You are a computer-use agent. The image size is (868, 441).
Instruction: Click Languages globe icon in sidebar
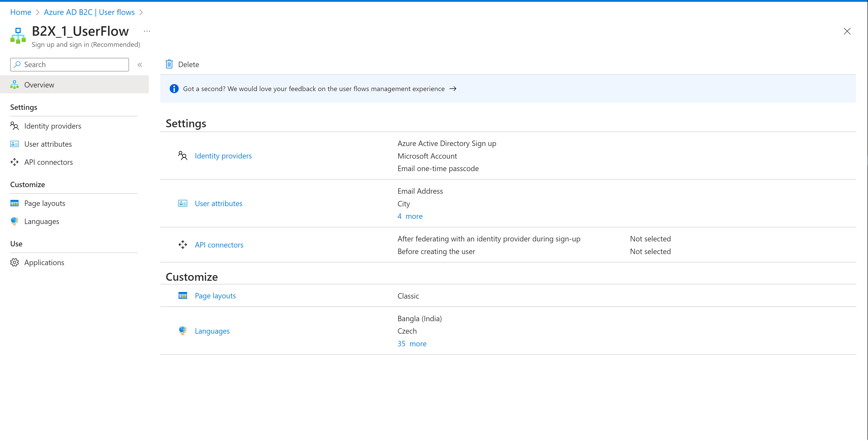pos(14,221)
